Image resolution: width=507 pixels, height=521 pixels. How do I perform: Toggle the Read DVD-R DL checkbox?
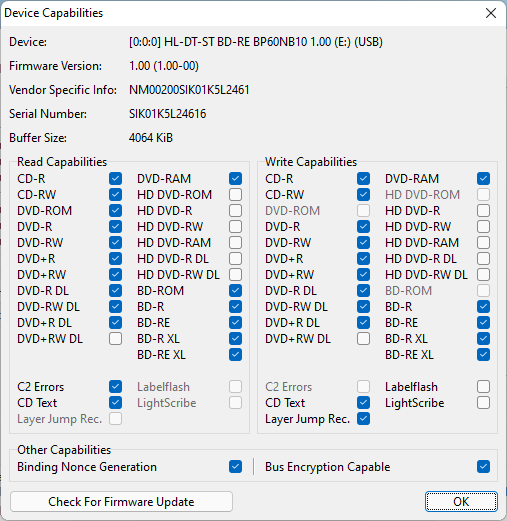(115, 290)
